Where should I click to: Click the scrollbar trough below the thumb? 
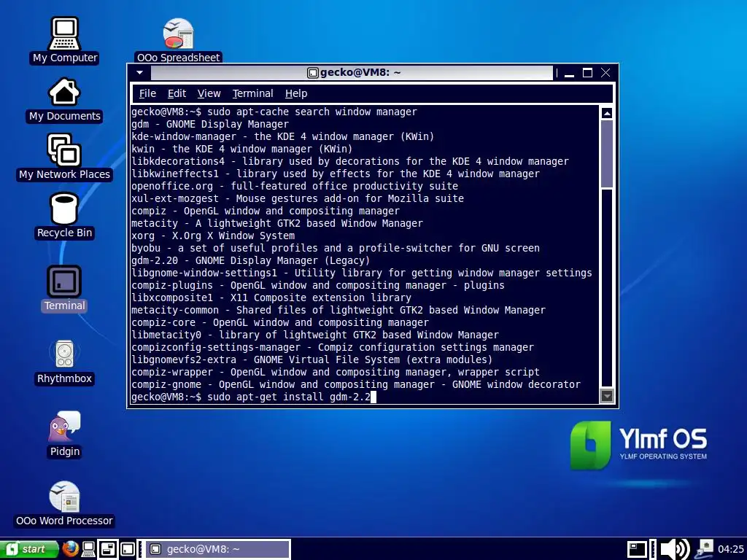pyautogui.click(x=606, y=288)
